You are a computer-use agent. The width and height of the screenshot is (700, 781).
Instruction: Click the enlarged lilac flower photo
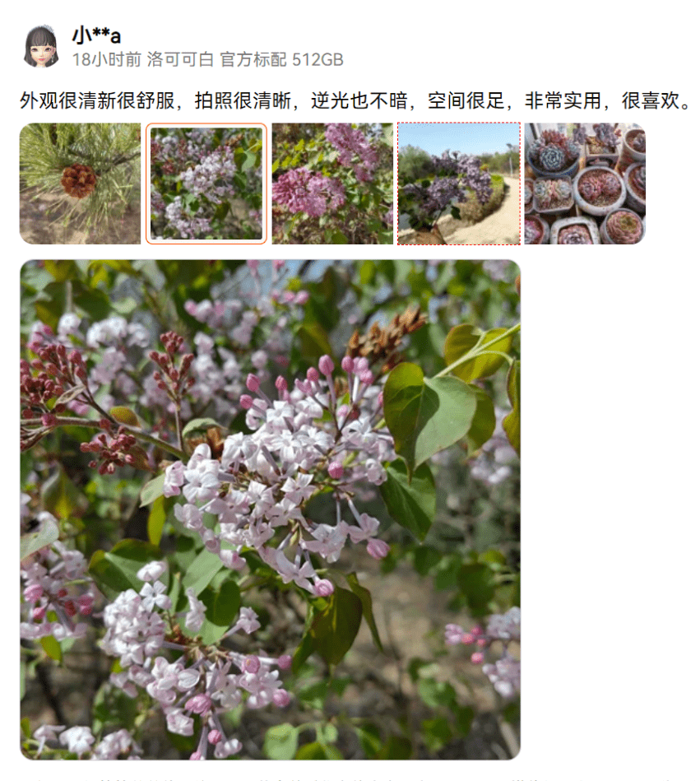(271, 509)
